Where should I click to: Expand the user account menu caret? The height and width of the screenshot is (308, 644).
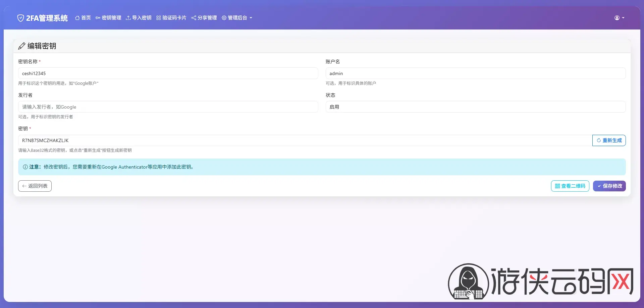click(x=623, y=18)
